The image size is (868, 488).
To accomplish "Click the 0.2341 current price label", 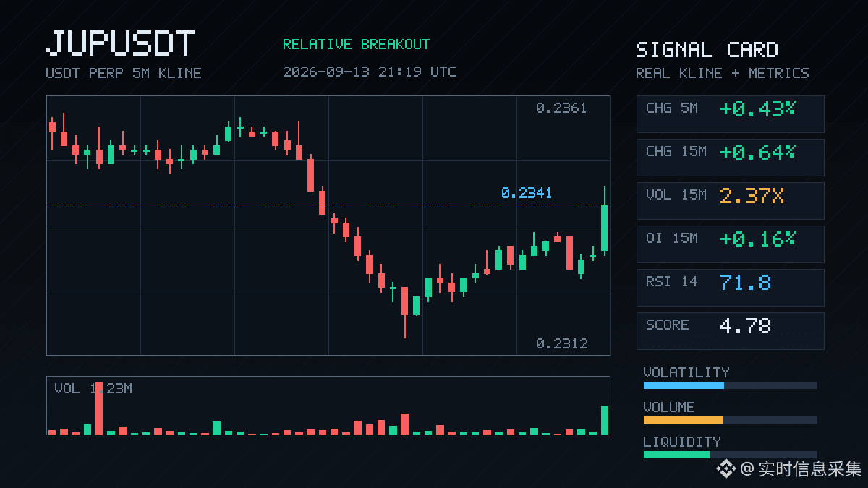I will (x=527, y=193).
